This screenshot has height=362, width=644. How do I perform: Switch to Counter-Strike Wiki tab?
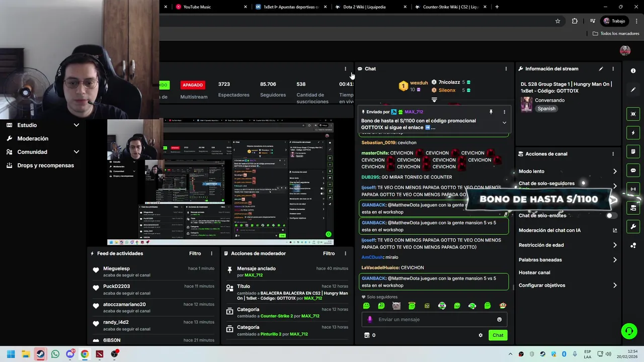[451, 7]
